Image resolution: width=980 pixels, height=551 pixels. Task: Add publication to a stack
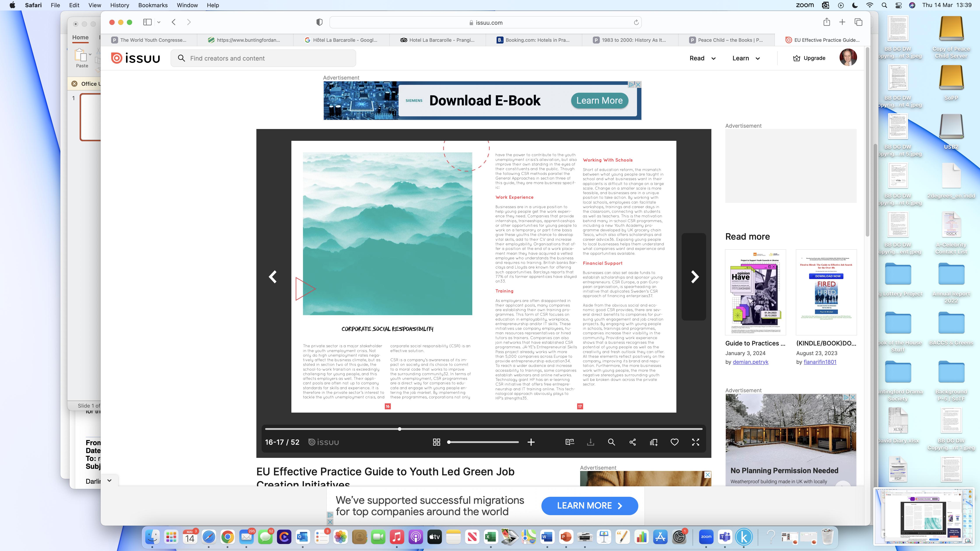[654, 442]
